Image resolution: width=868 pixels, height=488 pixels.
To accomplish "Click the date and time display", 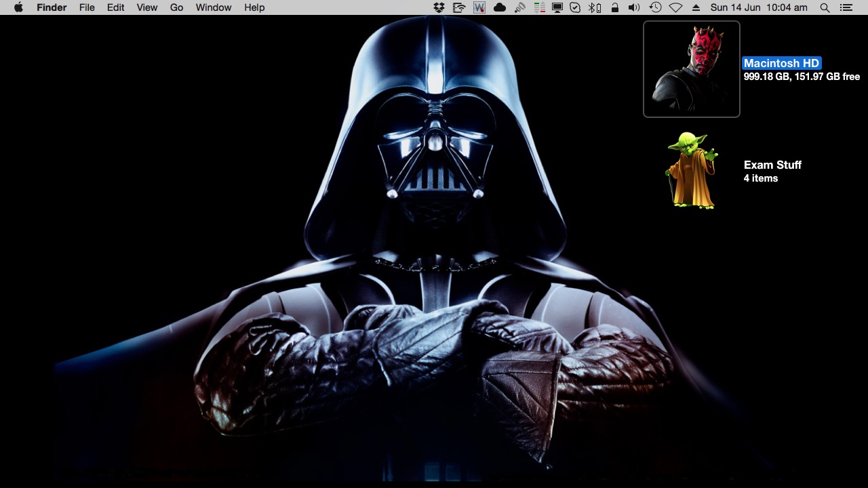I will 759,7.
